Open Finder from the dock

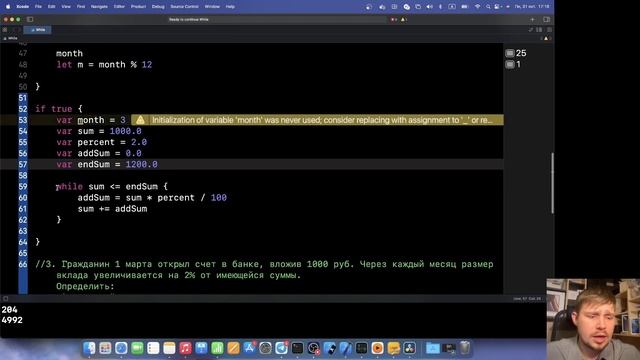coord(89,348)
